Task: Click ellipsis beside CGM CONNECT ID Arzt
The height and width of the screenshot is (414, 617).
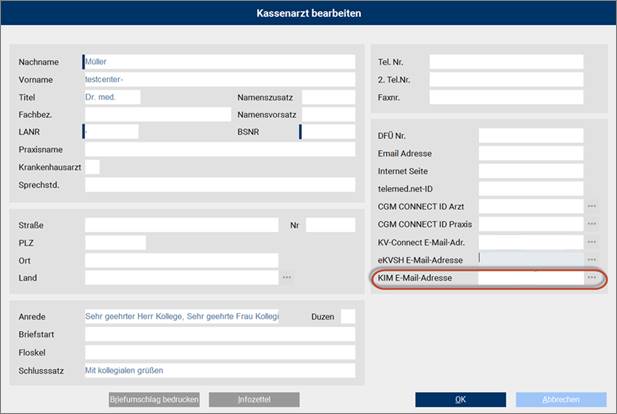Action: pyautogui.click(x=592, y=206)
